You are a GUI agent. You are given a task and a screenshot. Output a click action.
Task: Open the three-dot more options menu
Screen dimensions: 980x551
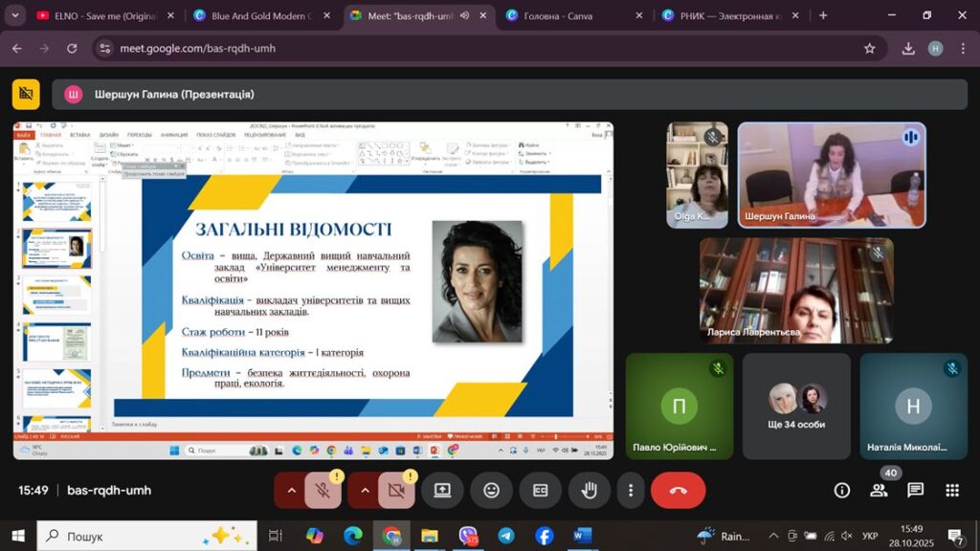click(630, 491)
